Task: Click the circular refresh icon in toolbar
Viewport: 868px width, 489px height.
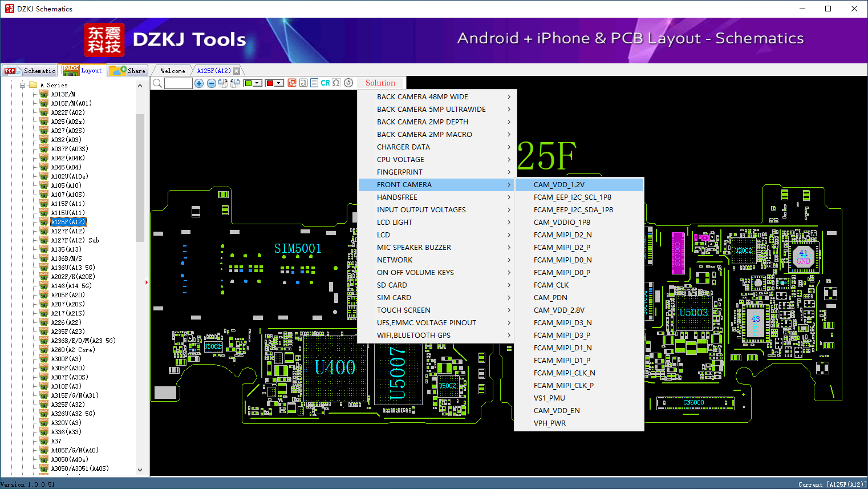Action: pos(348,83)
